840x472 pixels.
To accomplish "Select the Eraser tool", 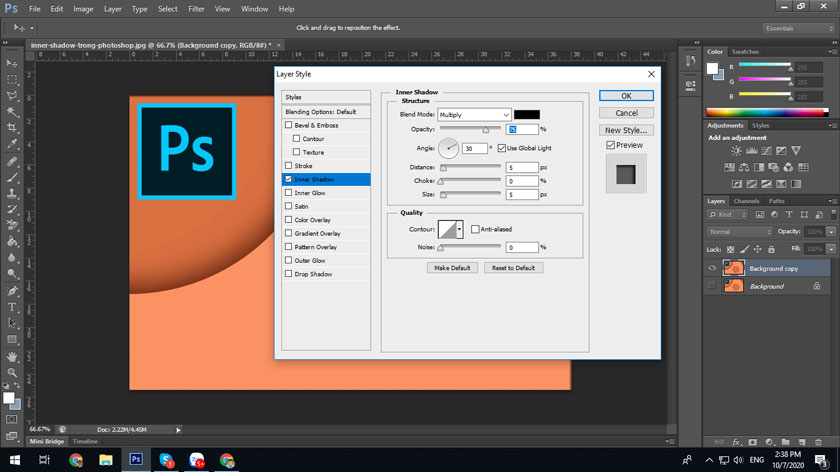I will (12, 226).
